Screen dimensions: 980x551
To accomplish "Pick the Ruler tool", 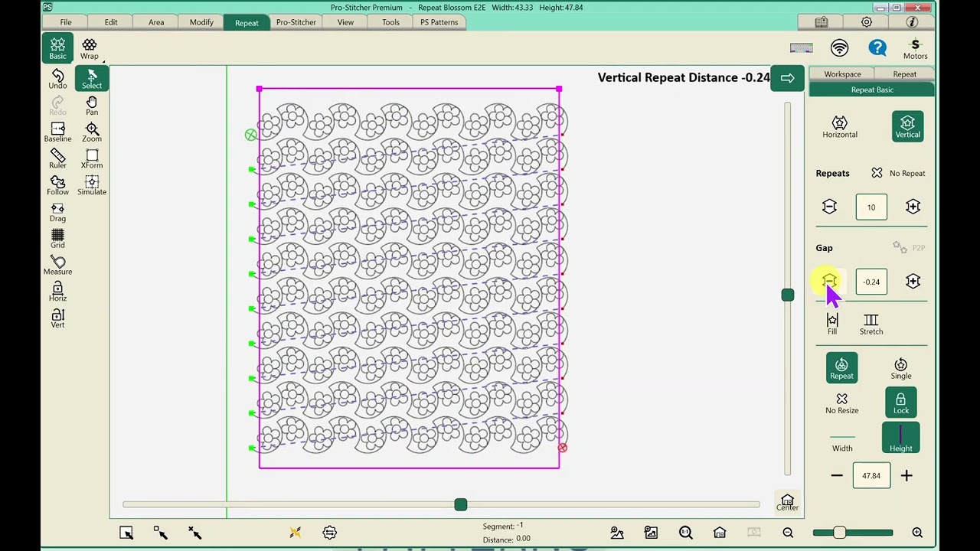I will (x=57, y=159).
